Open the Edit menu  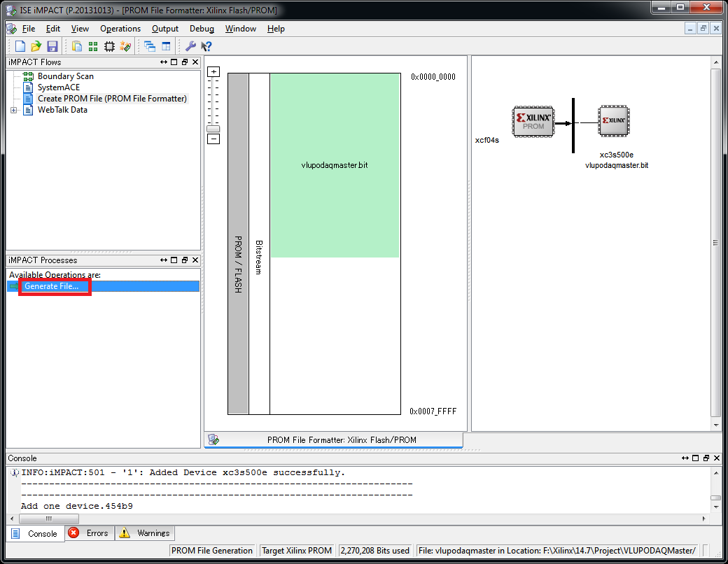pos(53,29)
